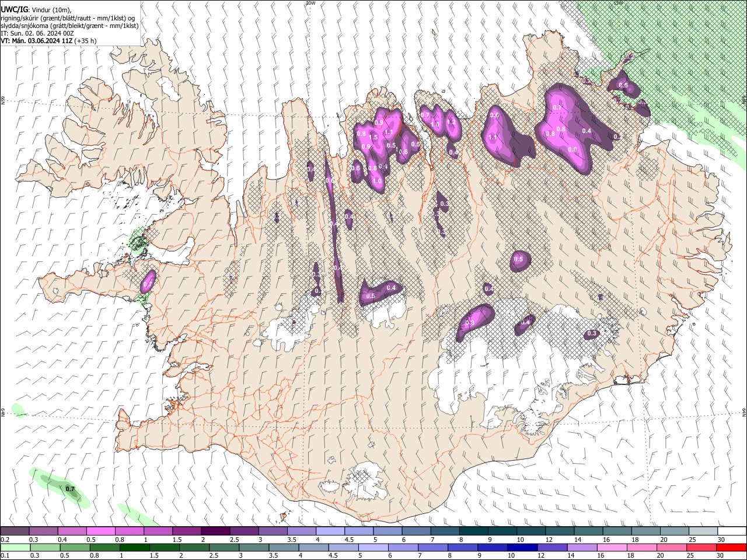Click the 'UWC/IG' title text

click(x=13, y=9)
